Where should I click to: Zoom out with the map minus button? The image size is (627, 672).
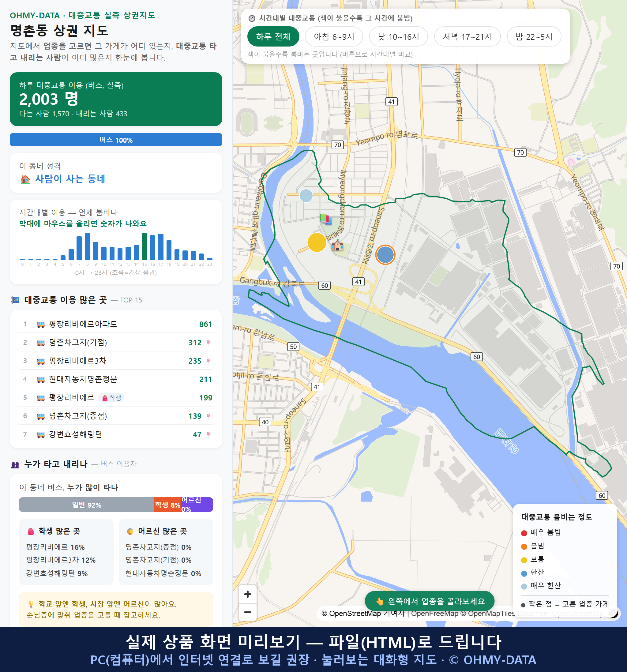coord(247,612)
